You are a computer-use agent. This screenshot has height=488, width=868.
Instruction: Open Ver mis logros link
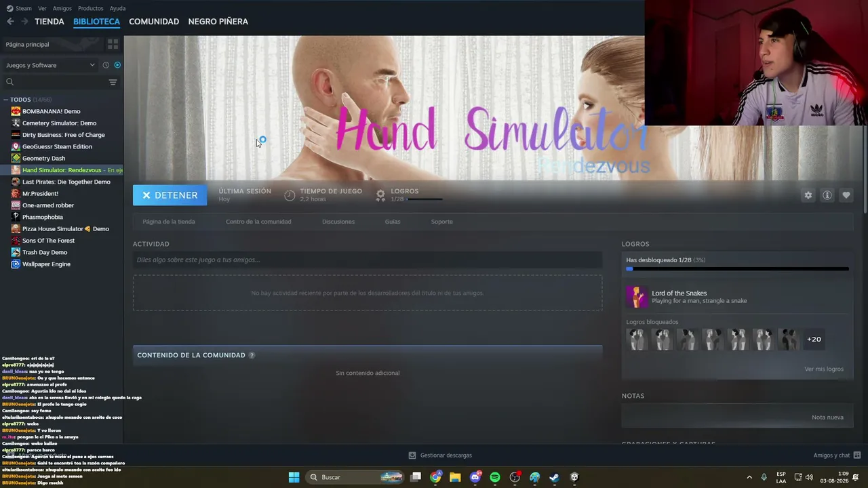824,369
